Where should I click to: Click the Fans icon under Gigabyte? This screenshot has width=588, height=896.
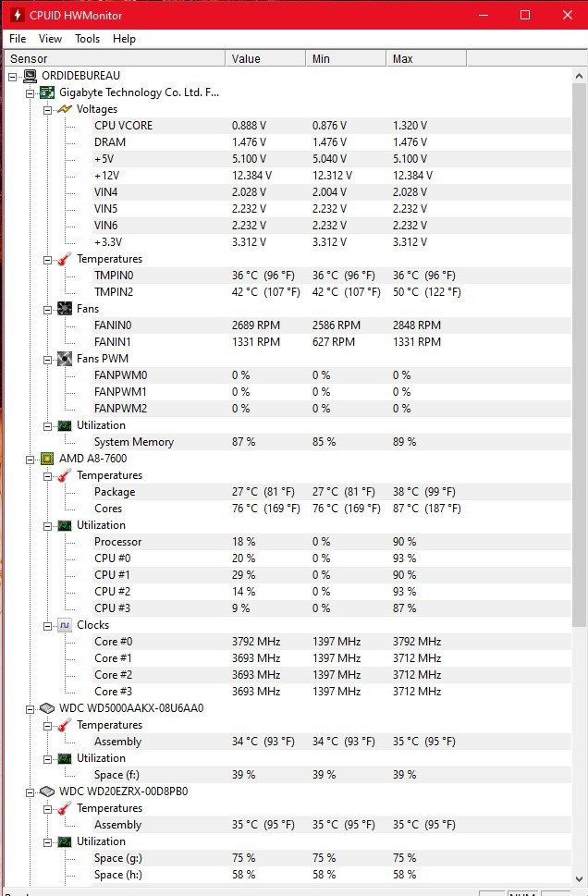[x=64, y=309]
